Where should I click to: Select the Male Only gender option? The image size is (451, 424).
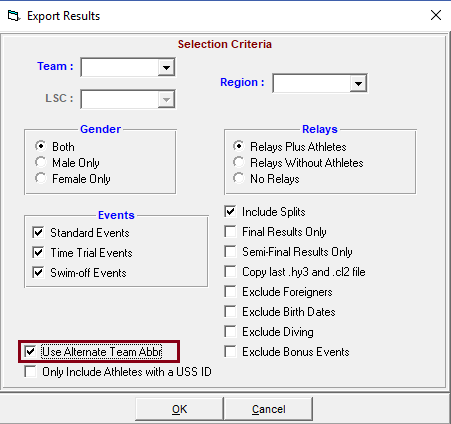(40, 162)
